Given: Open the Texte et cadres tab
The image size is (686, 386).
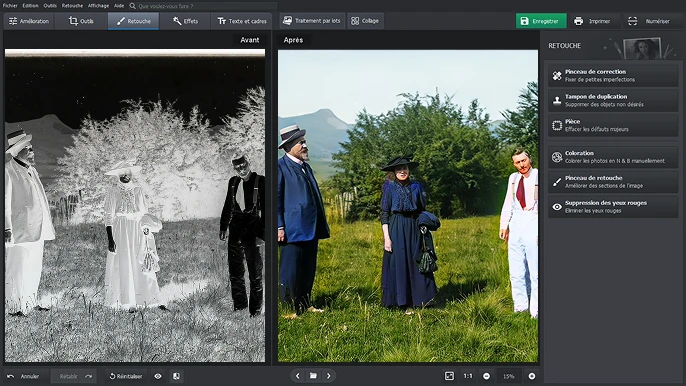Looking at the screenshot, I should 242,21.
